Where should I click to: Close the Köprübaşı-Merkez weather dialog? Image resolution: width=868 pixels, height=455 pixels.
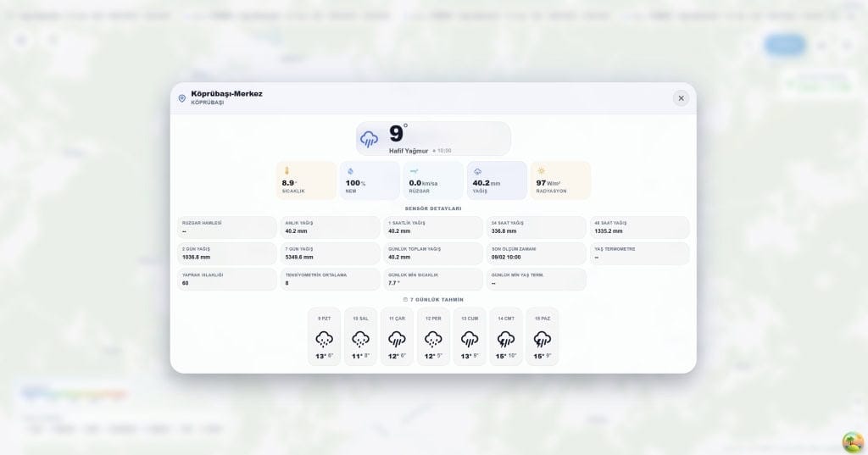coord(681,98)
